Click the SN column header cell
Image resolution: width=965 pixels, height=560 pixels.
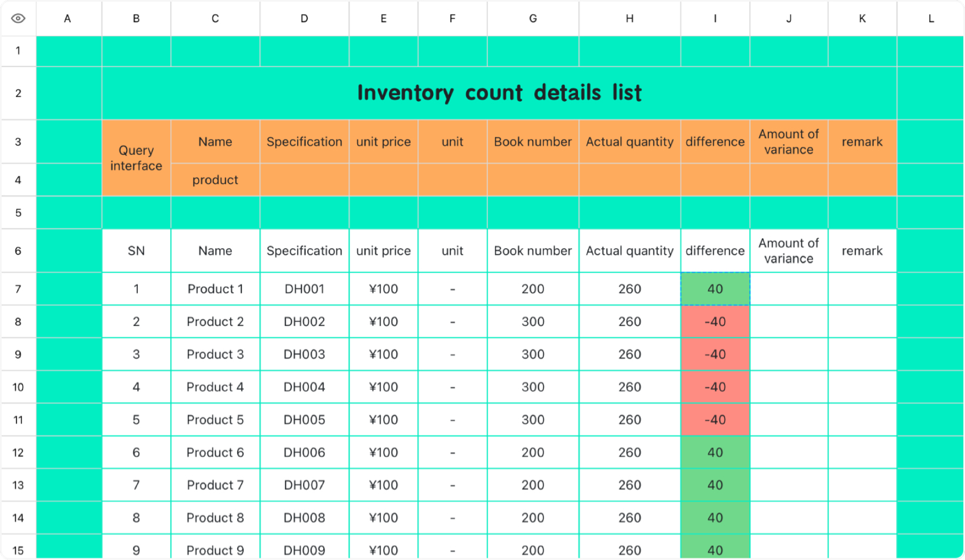(137, 251)
